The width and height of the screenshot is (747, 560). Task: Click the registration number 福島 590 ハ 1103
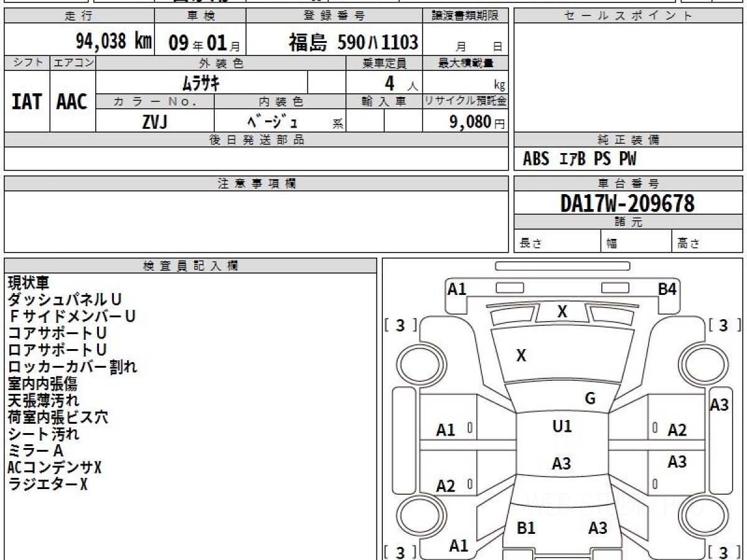coord(353,42)
